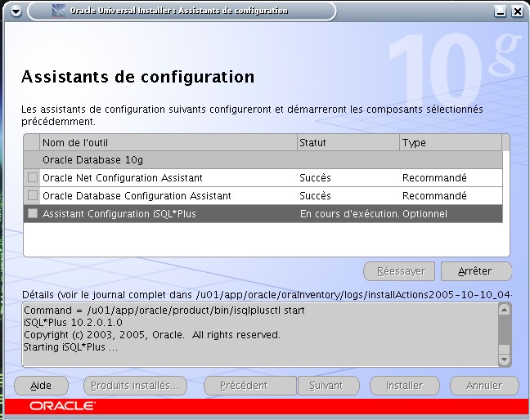Screen dimensions: 530x420
Task: Click the 'Statut' column header
Action: (x=348, y=142)
